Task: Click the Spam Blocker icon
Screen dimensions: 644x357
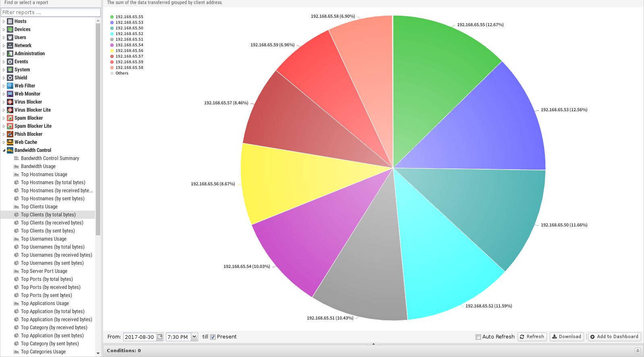Action: click(x=10, y=118)
